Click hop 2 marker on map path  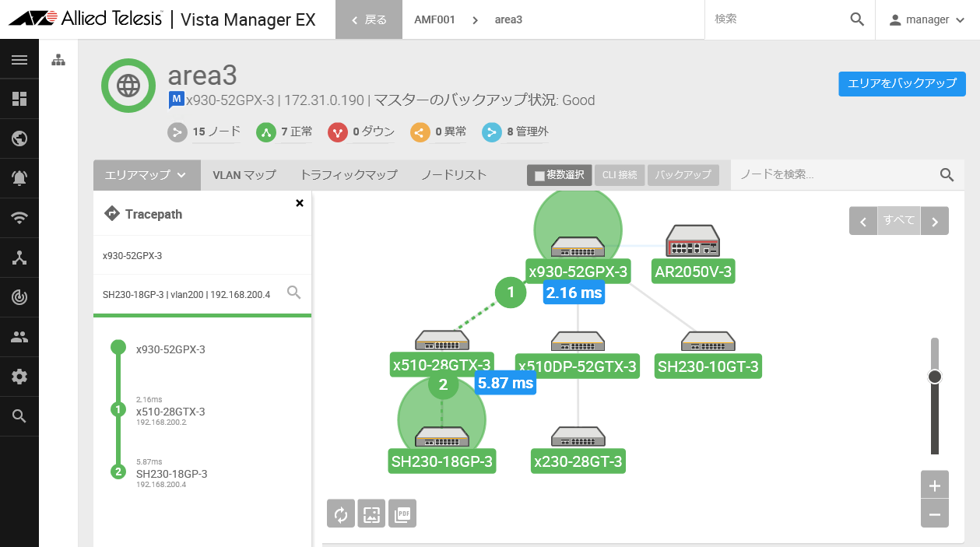443,384
